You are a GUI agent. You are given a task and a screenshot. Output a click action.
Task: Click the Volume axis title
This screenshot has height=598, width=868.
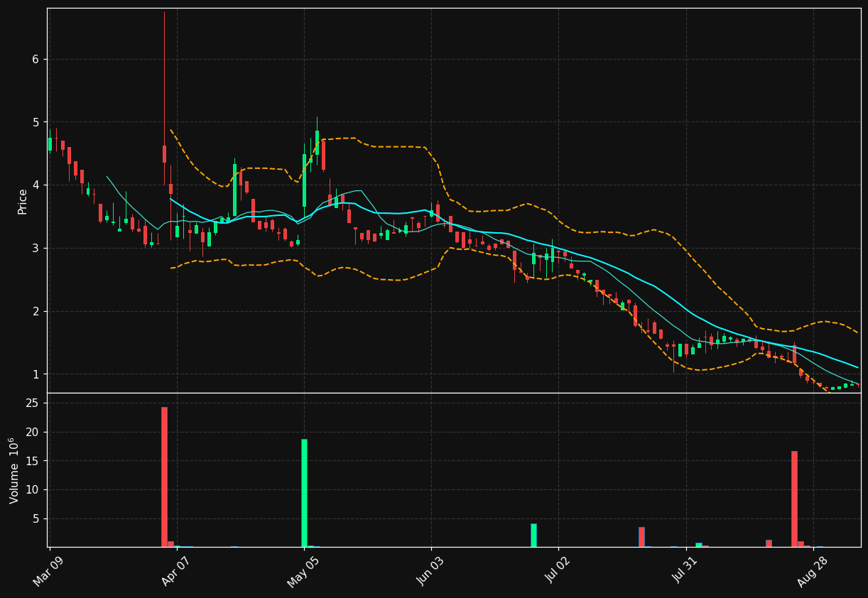pos(14,470)
